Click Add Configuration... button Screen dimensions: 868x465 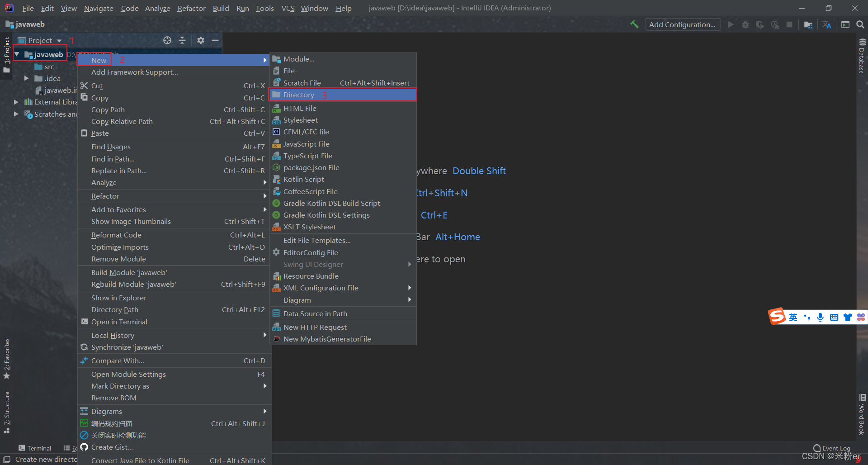(x=682, y=24)
